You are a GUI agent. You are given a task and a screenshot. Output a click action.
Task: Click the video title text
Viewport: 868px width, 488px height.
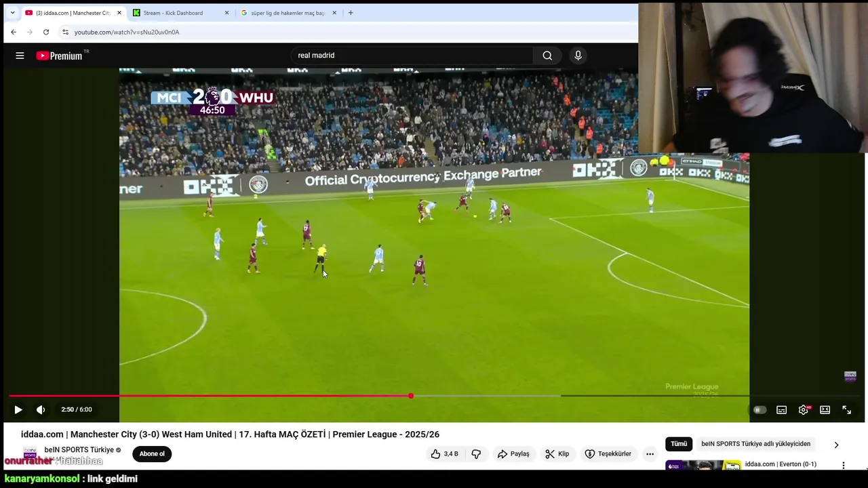(x=230, y=434)
